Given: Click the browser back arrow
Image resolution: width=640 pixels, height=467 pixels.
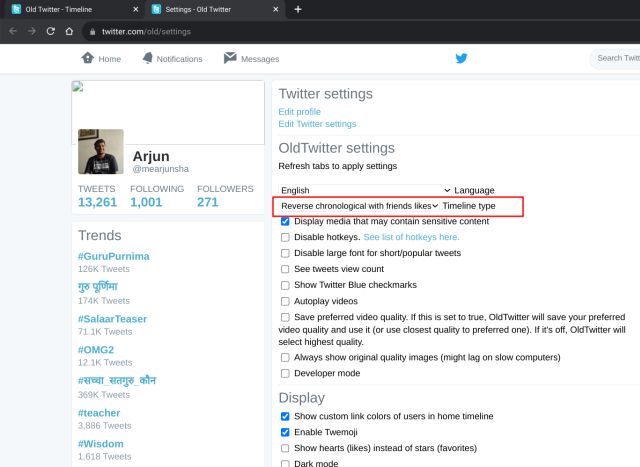Looking at the screenshot, I should [x=12, y=31].
